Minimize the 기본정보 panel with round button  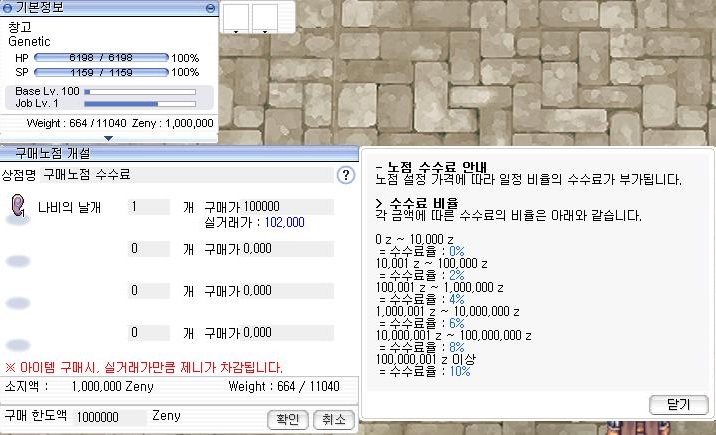pyautogui.click(x=210, y=7)
